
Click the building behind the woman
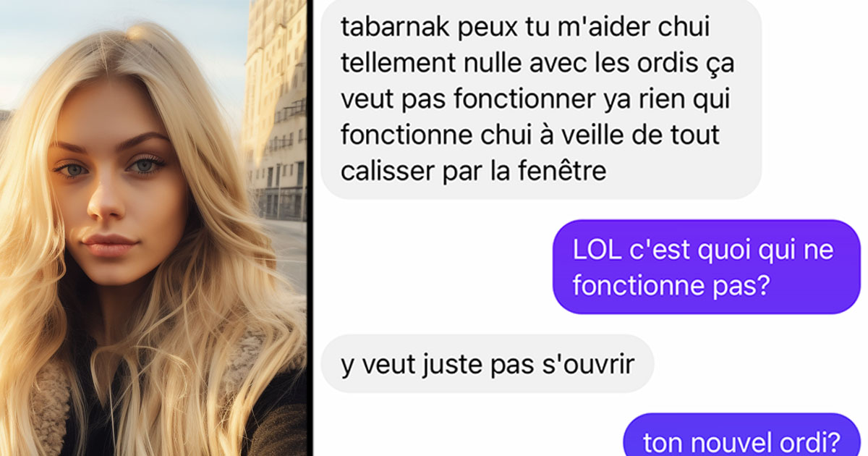(x=275, y=109)
